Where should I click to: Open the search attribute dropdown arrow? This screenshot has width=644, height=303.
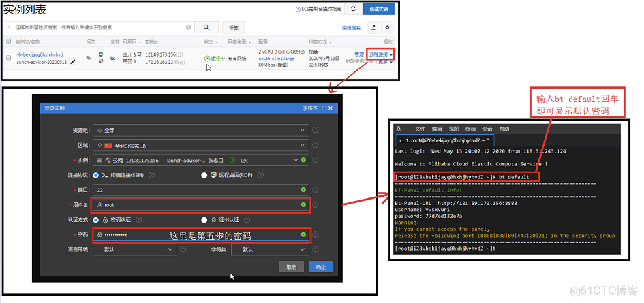[x=9, y=27]
